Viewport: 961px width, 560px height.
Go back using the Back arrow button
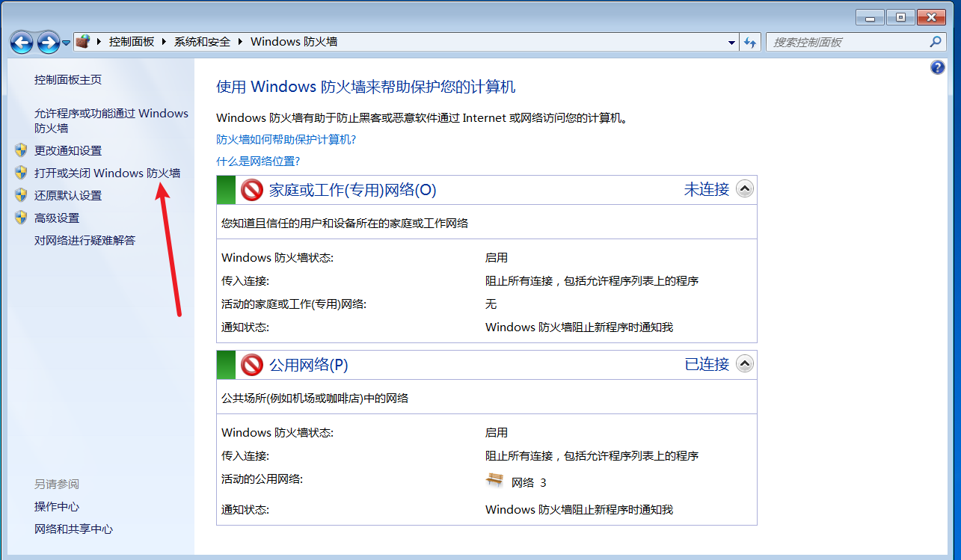pos(22,43)
